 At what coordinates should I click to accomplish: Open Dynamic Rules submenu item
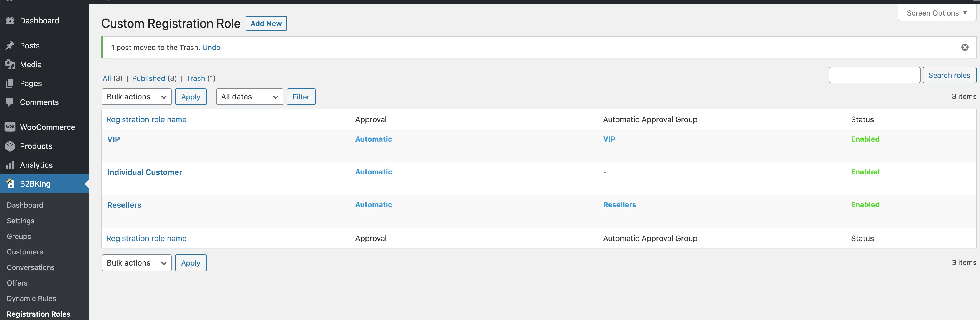point(31,298)
